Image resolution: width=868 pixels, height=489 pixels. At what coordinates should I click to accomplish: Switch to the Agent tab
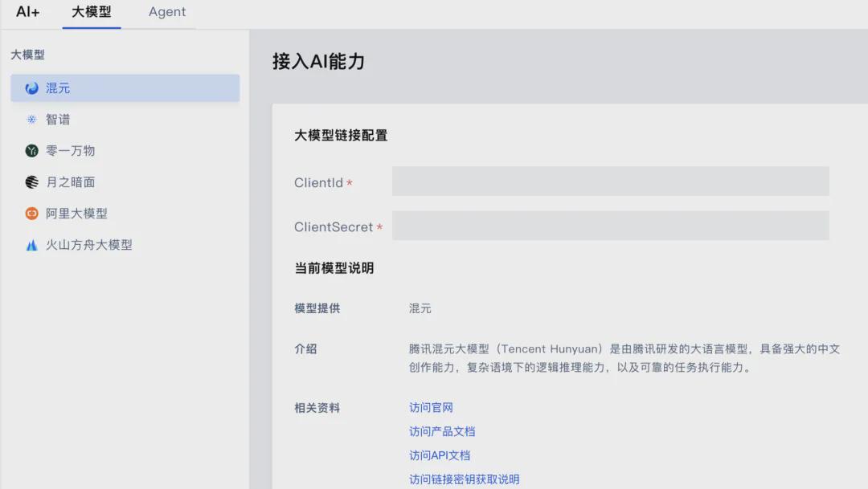166,12
